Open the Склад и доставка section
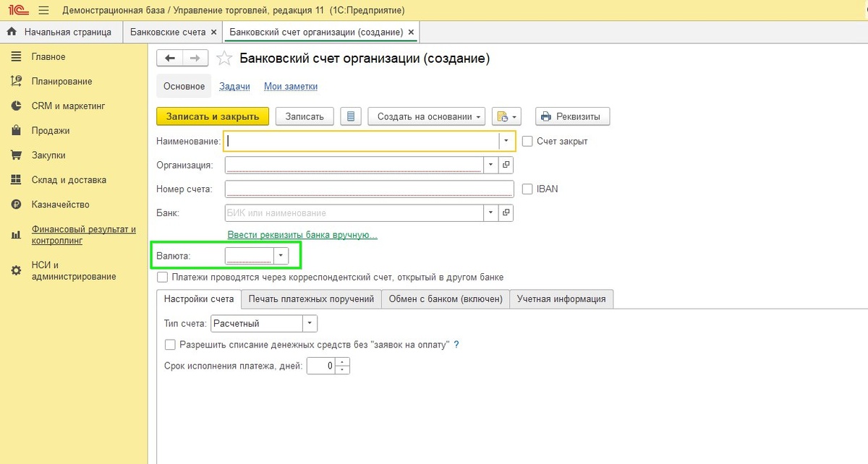 (69, 180)
